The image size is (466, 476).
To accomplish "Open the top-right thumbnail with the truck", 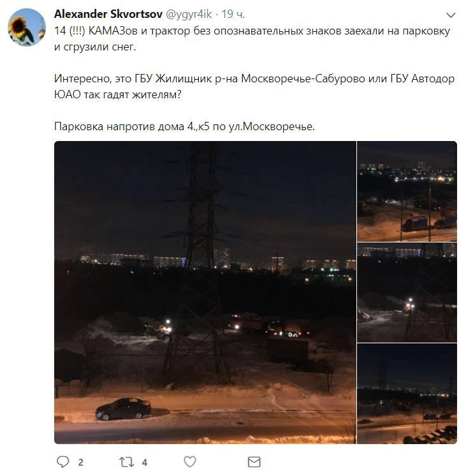I will point(407,191).
